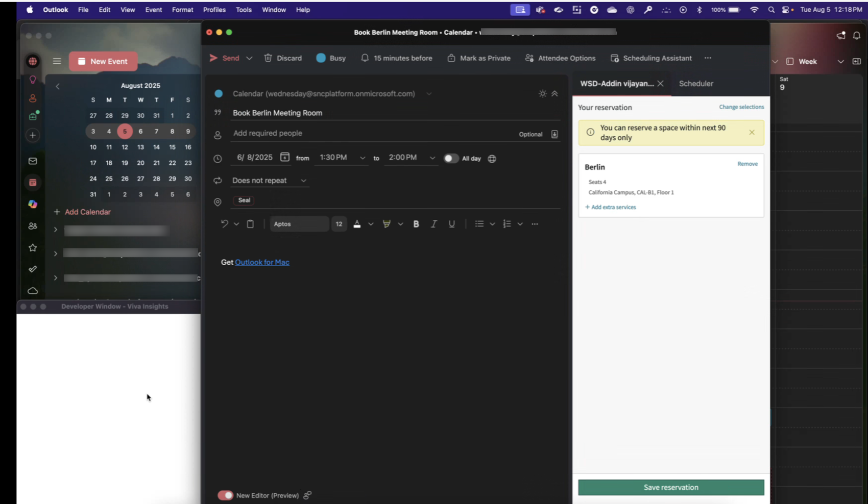Collapse the event header with double chevron
The image size is (868, 504).
point(554,94)
